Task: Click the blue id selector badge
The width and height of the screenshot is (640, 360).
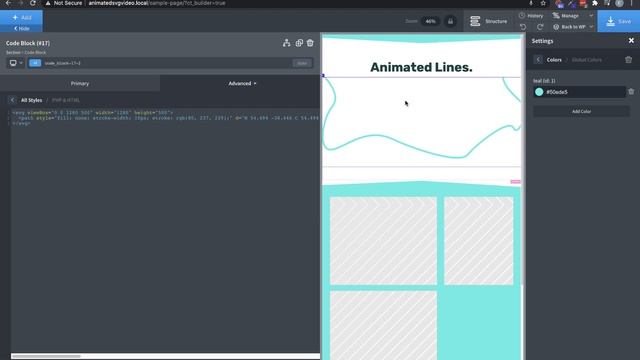Action: click(x=35, y=63)
